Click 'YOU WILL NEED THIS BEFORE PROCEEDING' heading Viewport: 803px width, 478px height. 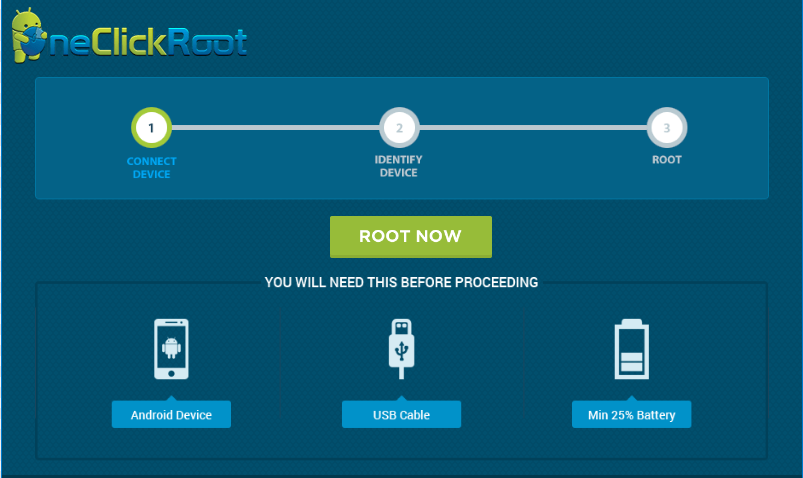click(401, 282)
